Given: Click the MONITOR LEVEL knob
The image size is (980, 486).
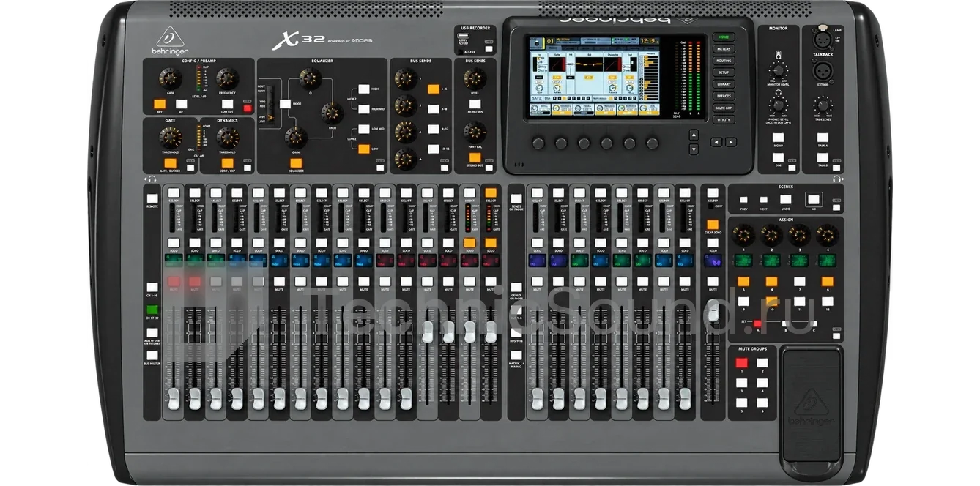Looking at the screenshot, I should click(778, 71).
